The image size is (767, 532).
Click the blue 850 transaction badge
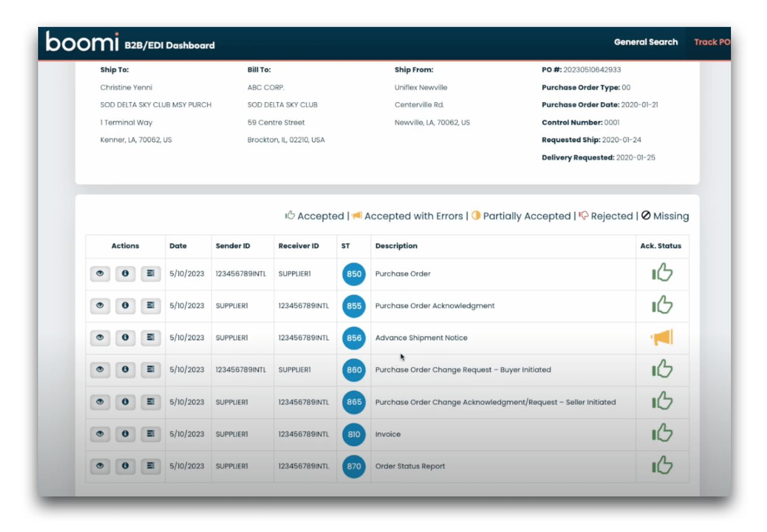354,274
